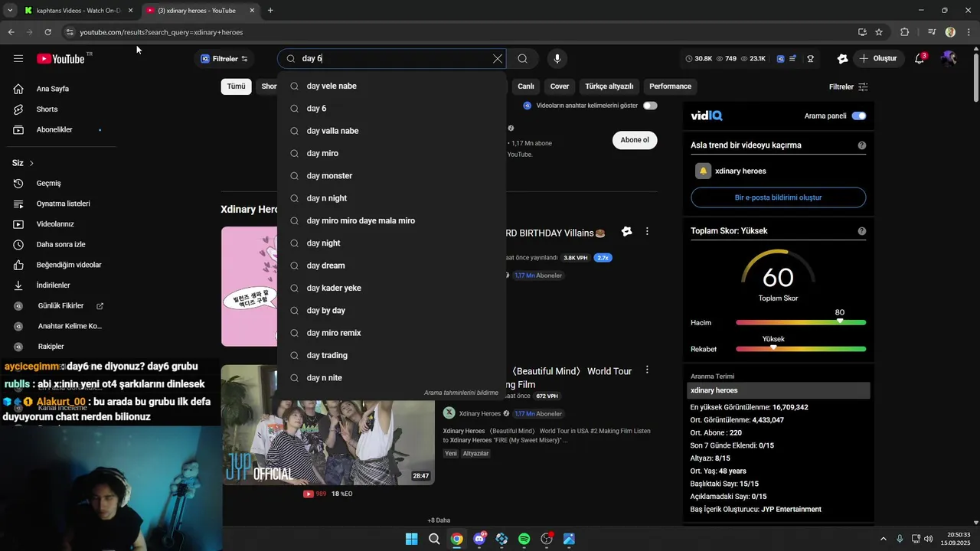Open the vidIQ AI sparkle icon
The image size is (980, 551).
[x=842, y=59]
